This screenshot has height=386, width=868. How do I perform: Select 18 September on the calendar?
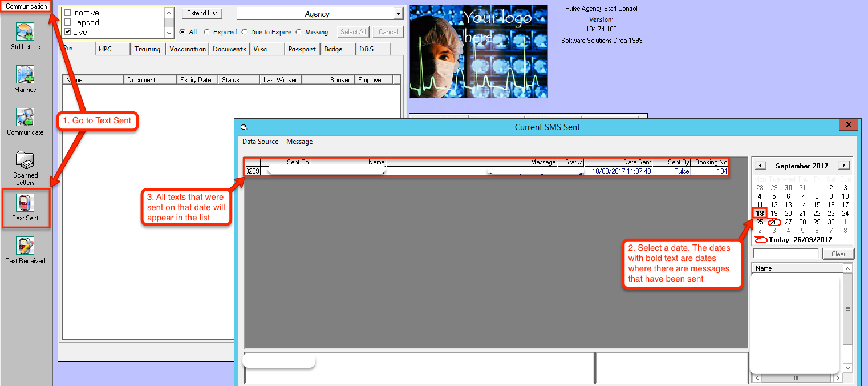(x=760, y=214)
